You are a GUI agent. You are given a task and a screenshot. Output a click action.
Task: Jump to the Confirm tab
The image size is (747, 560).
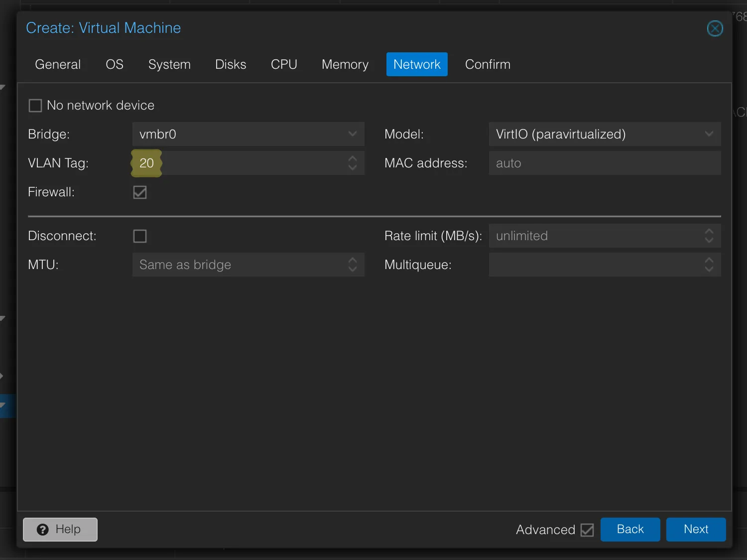pos(488,64)
